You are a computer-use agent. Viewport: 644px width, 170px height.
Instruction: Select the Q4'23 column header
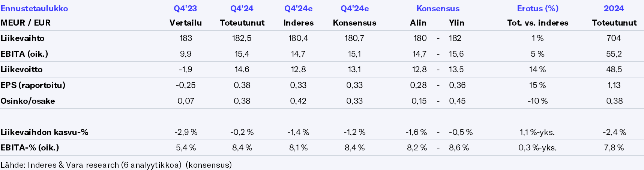pyautogui.click(x=185, y=8)
